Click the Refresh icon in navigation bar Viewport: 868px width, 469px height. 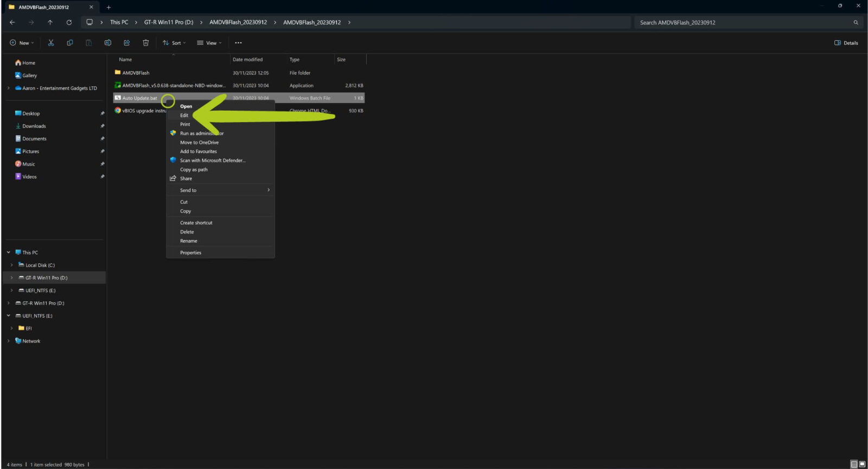[x=69, y=22]
